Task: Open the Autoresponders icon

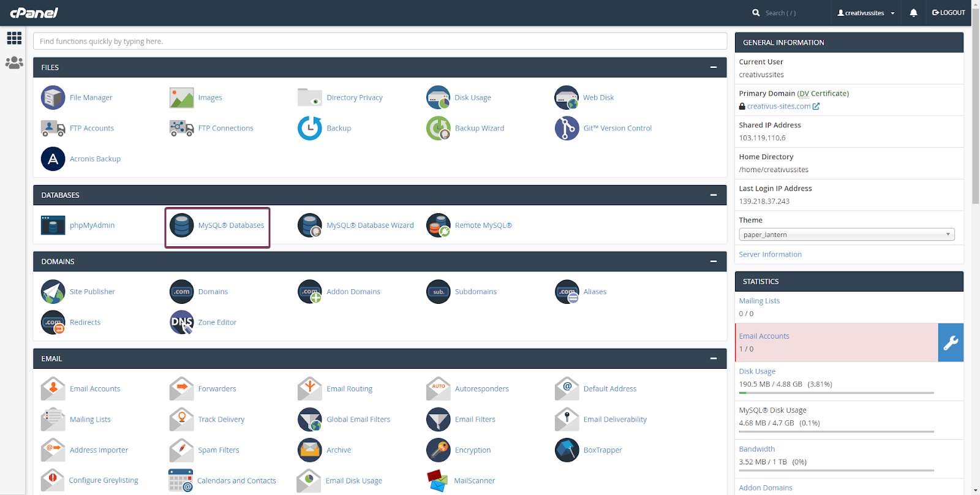Action: point(438,389)
